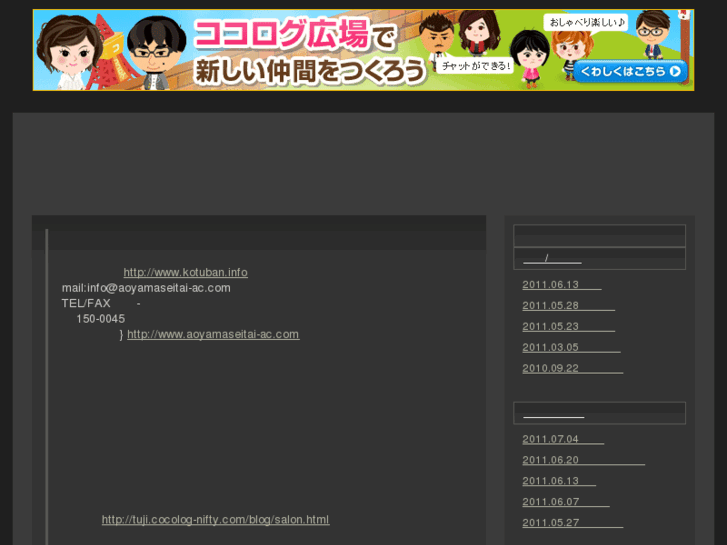The image size is (727, 545).
Task: Open the 2011.06.13 entry in the upper sidebar list
Action: click(x=562, y=285)
